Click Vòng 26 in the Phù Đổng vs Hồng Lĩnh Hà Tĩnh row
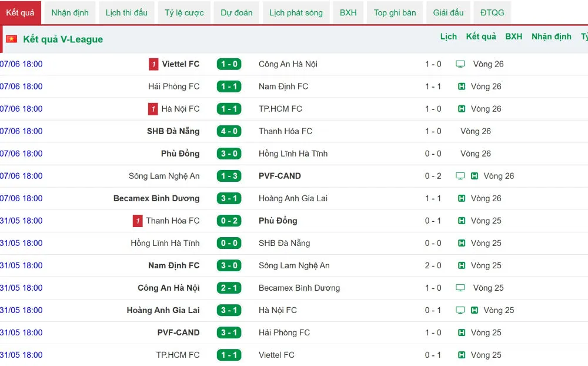Viewport: 588px width, 366px height. coord(476,154)
